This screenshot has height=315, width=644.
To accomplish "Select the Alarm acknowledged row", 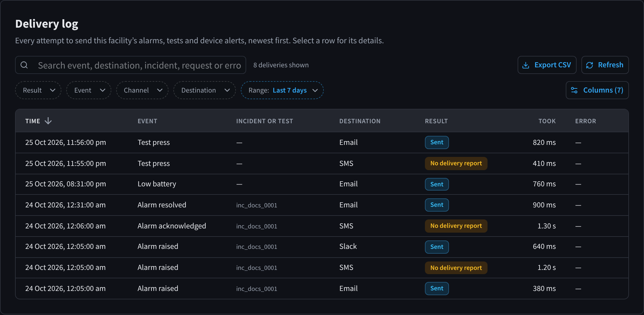I will (322, 226).
